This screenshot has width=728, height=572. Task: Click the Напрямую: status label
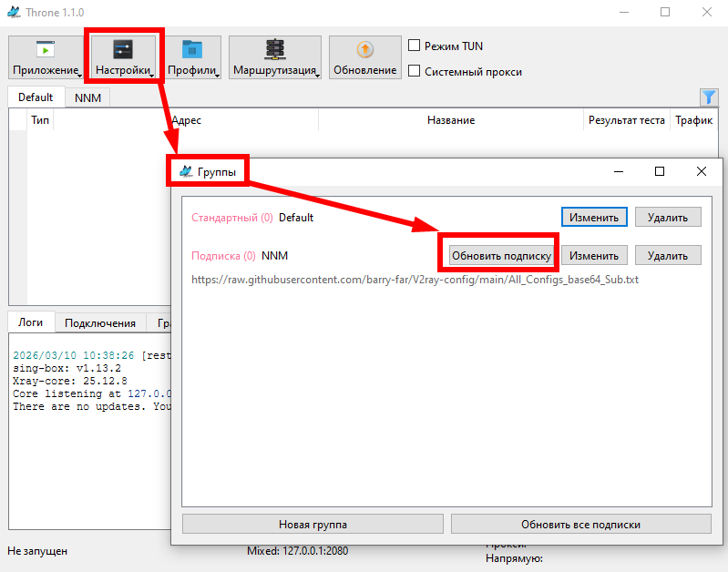(514, 558)
